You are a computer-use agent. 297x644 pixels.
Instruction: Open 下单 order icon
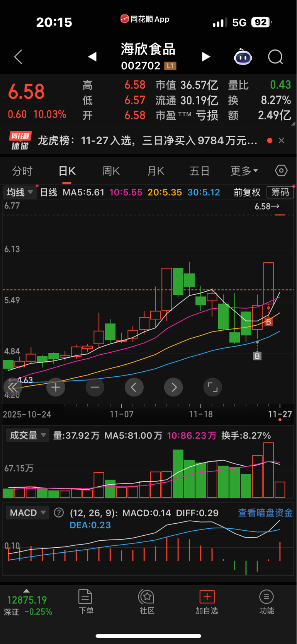85,601
